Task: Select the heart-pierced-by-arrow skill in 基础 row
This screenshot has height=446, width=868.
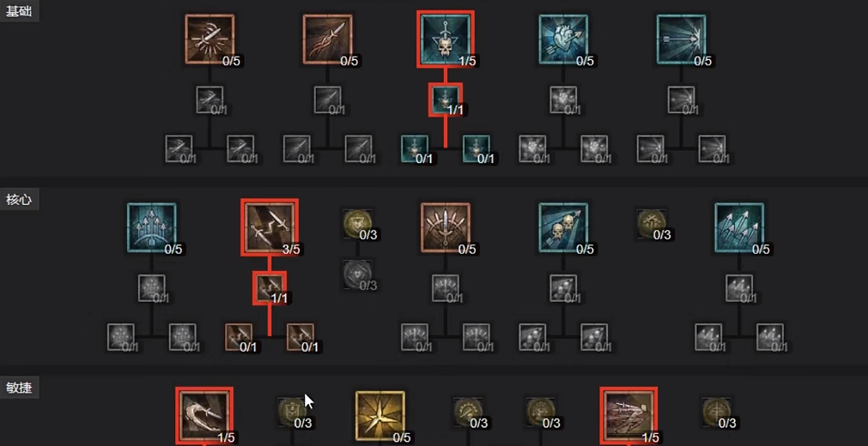Action: (x=563, y=39)
